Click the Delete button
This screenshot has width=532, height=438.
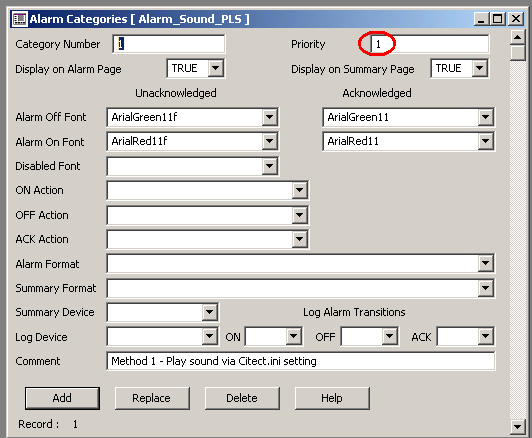[242, 398]
